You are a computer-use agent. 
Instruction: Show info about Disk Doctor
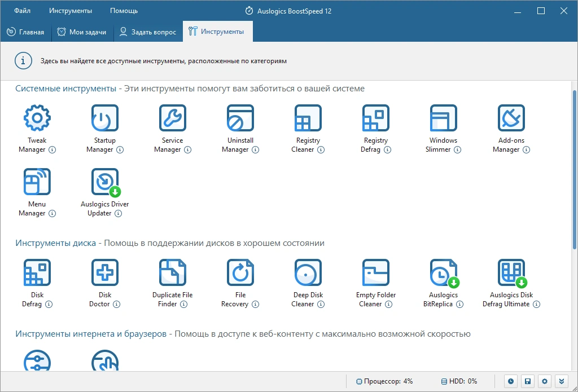116,305
